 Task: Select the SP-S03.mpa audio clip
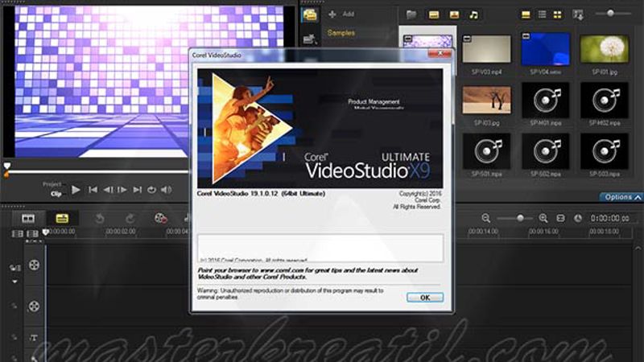[605, 151]
